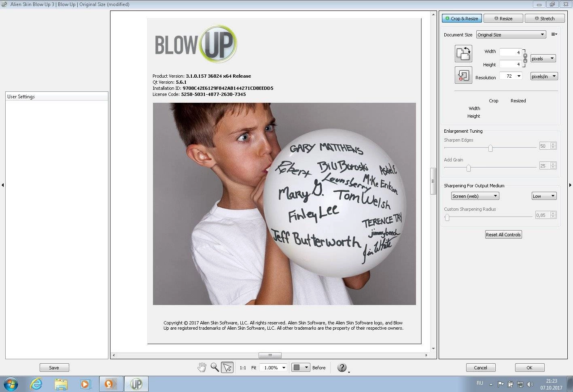
Task: Increase Custom Sharpening Radius stepper
Action: point(553,213)
